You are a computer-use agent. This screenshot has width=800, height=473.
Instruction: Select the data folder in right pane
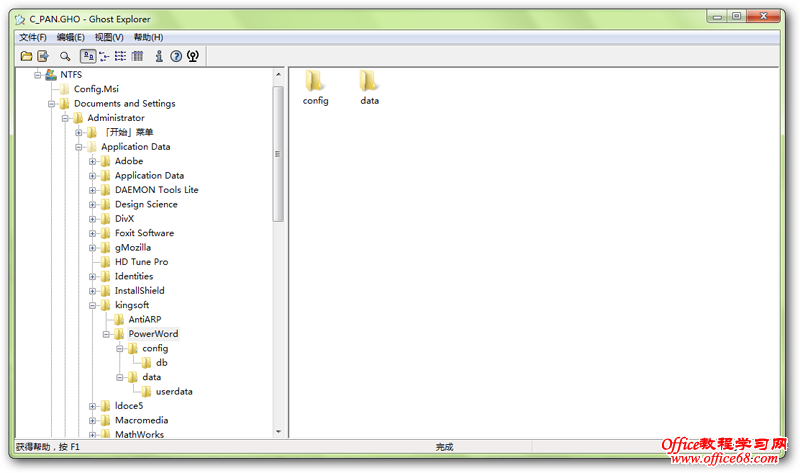[x=369, y=88]
